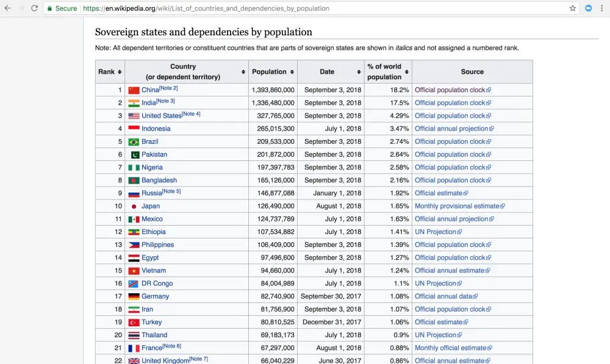Click the Germany flag icon
Screen dimensions: 610x364
pyautogui.click(x=134, y=297)
